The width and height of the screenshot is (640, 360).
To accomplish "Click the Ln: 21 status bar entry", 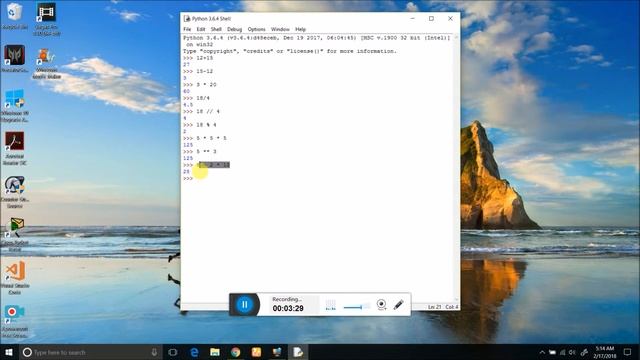I will point(434,307).
